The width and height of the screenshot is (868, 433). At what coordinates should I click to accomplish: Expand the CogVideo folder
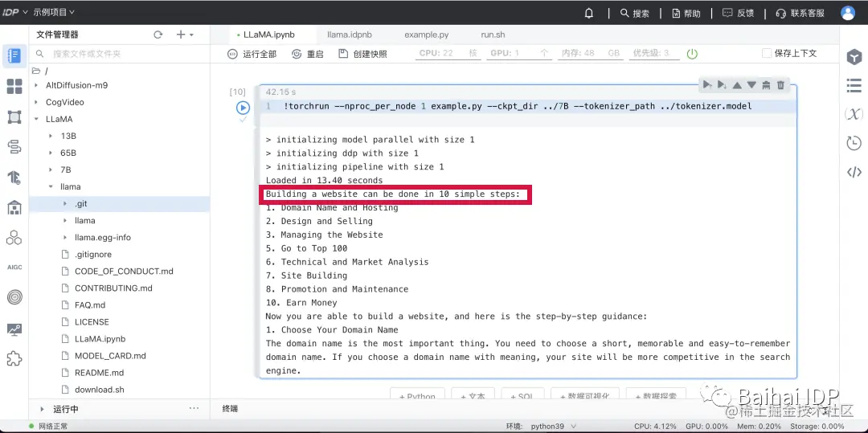click(36, 102)
